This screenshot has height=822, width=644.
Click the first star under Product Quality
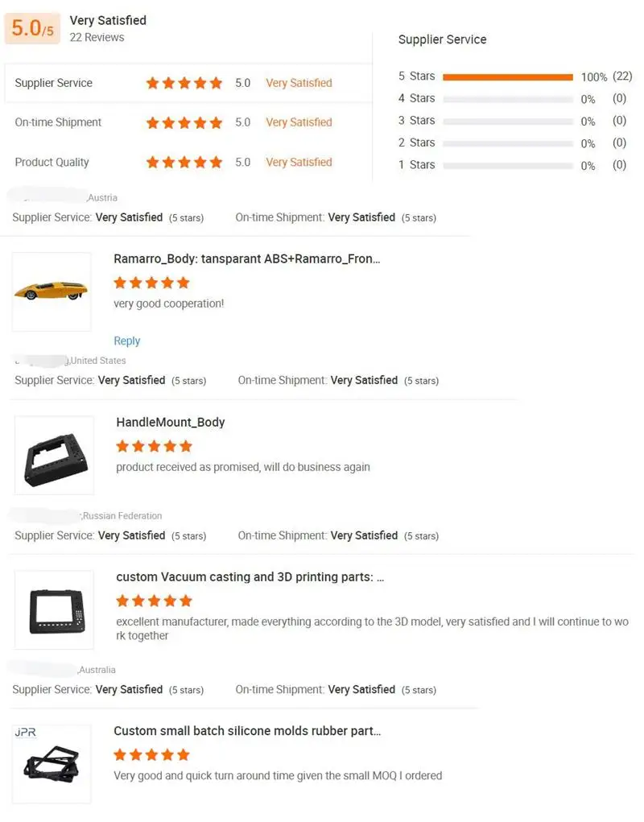(152, 162)
